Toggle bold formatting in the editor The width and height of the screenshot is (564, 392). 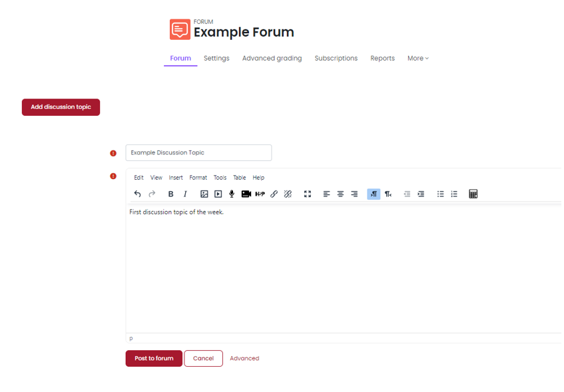170,194
